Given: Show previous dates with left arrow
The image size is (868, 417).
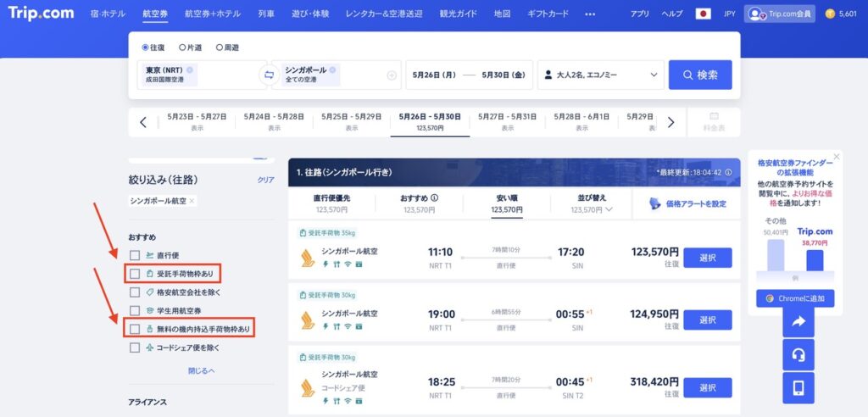Looking at the screenshot, I should 142,122.
